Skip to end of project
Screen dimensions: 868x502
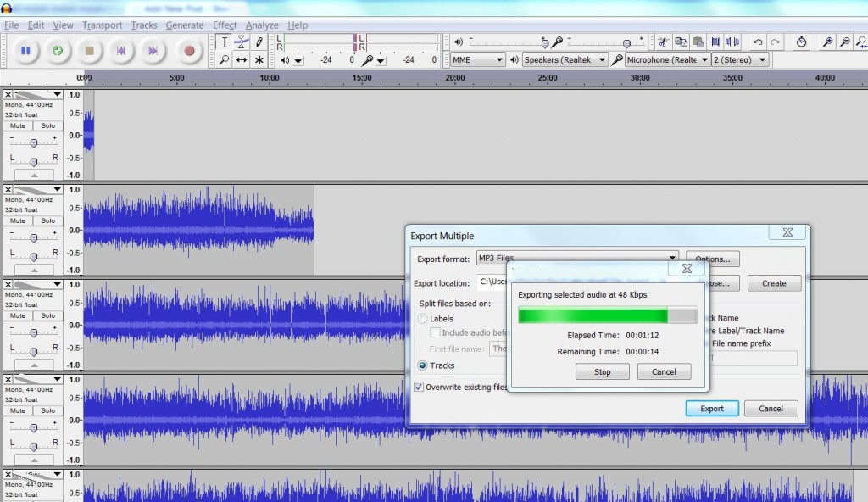153,51
